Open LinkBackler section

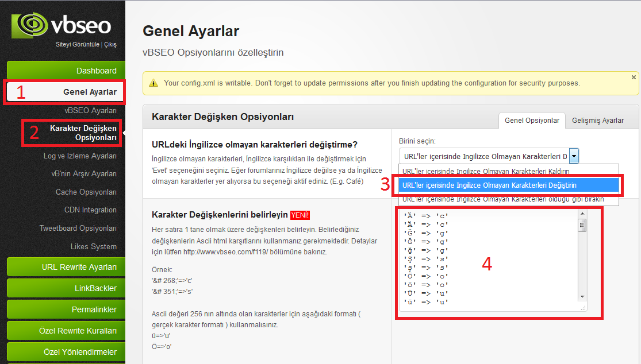point(66,288)
